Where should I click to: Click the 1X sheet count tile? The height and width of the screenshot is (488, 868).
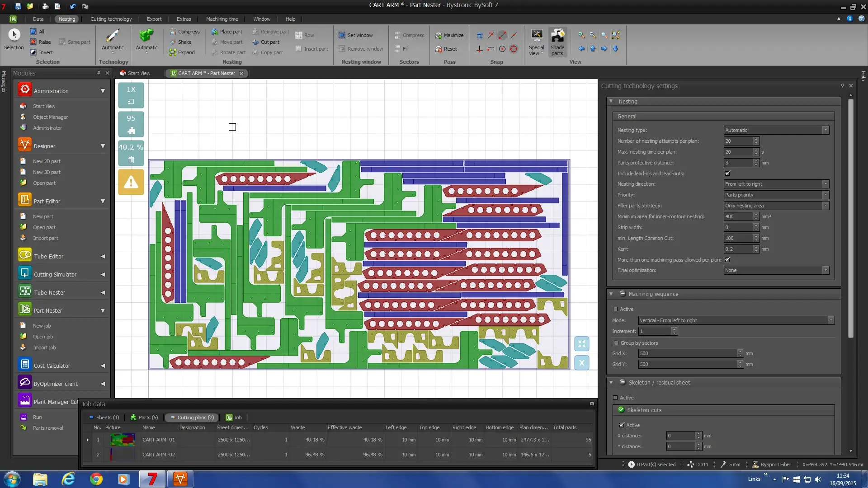(131, 95)
